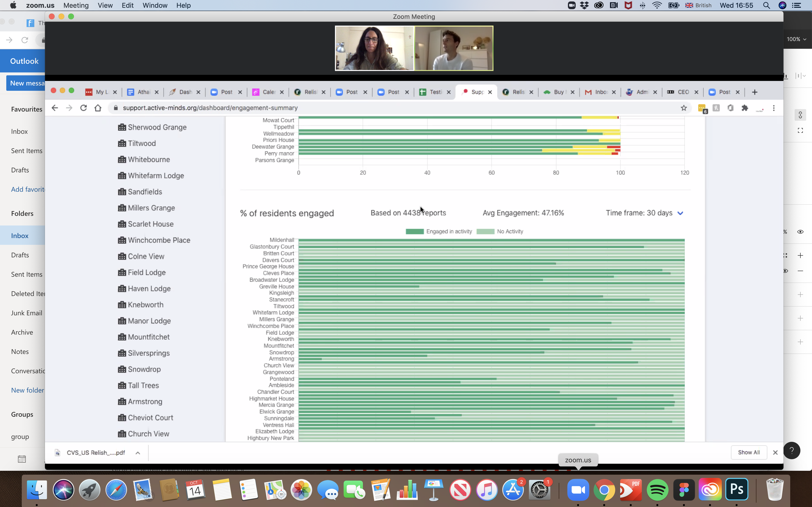Click the browser back arrow
The width and height of the screenshot is (812, 507).
[x=55, y=108]
